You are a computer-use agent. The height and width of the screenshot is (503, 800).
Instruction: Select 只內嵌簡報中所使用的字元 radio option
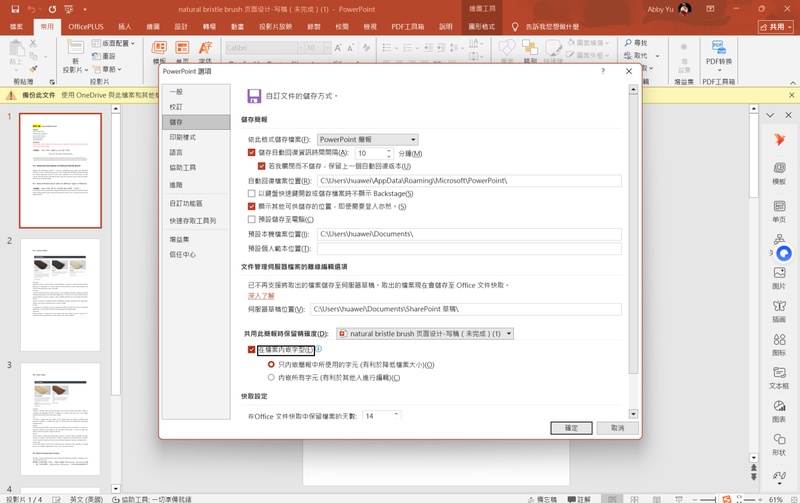(x=271, y=364)
